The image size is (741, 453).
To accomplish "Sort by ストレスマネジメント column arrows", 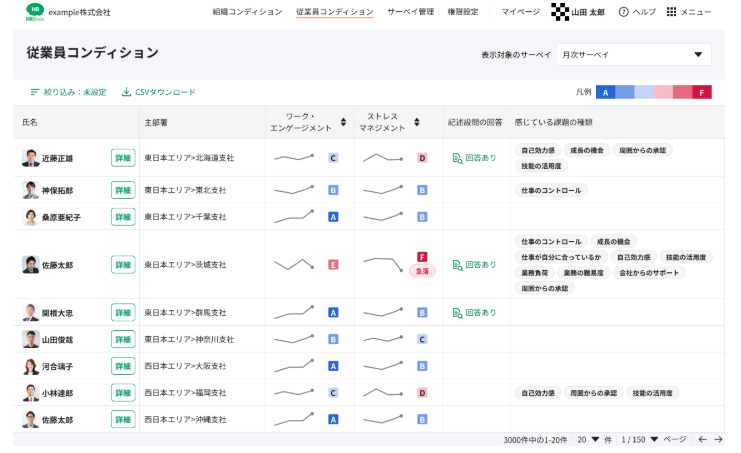I will pyautogui.click(x=417, y=122).
